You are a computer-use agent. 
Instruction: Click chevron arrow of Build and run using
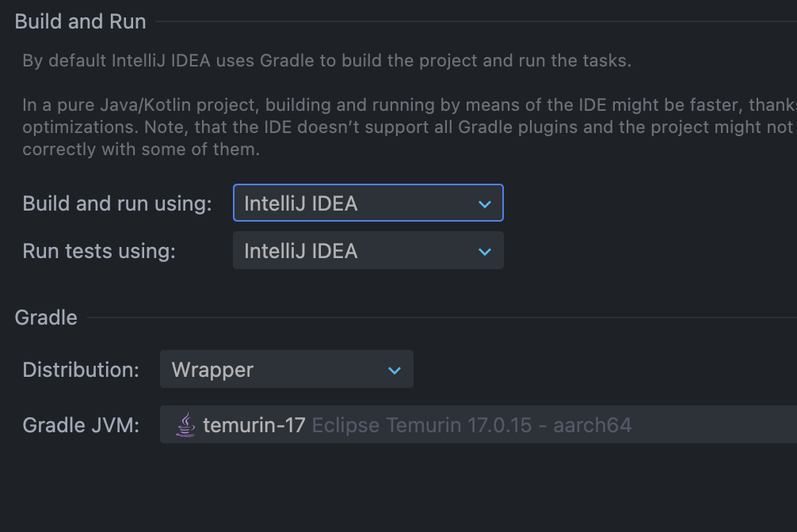[485, 204]
